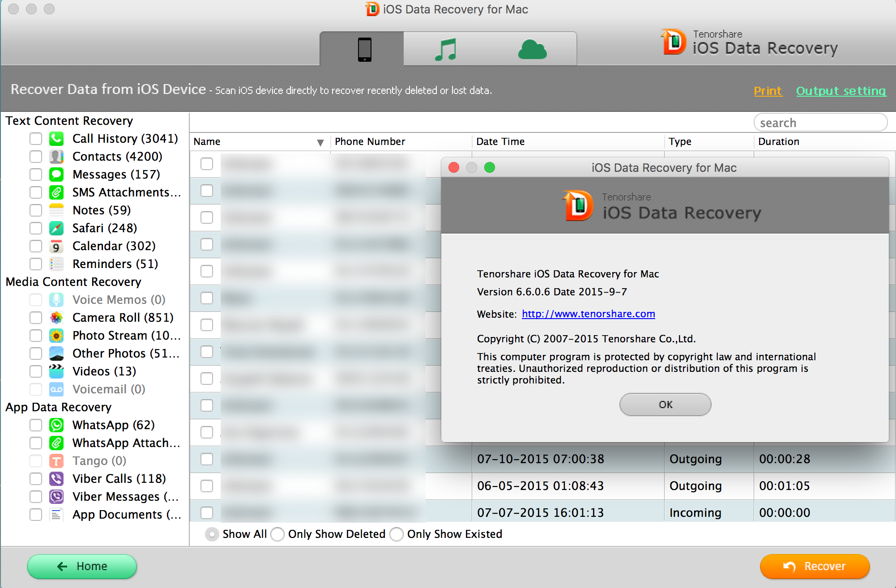Open the iTunes backup recovery tab
The width and height of the screenshot is (896, 588).
pyautogui.click(x=446, y=49)
